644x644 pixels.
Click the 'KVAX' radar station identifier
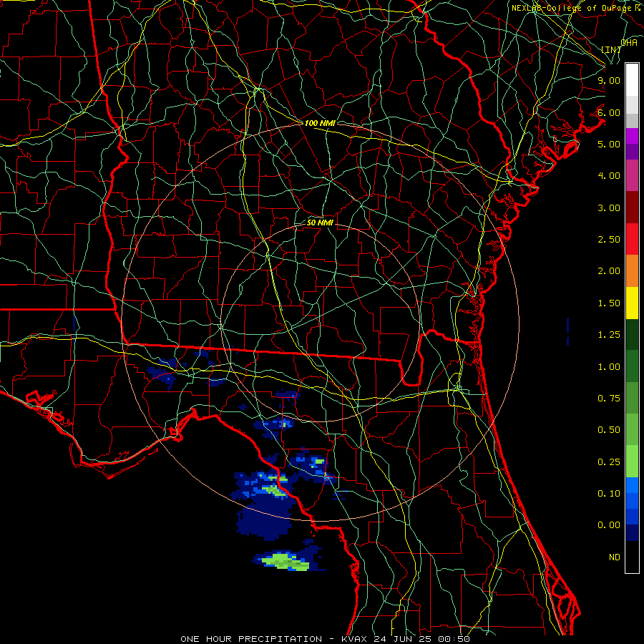(x=355, y=639)
